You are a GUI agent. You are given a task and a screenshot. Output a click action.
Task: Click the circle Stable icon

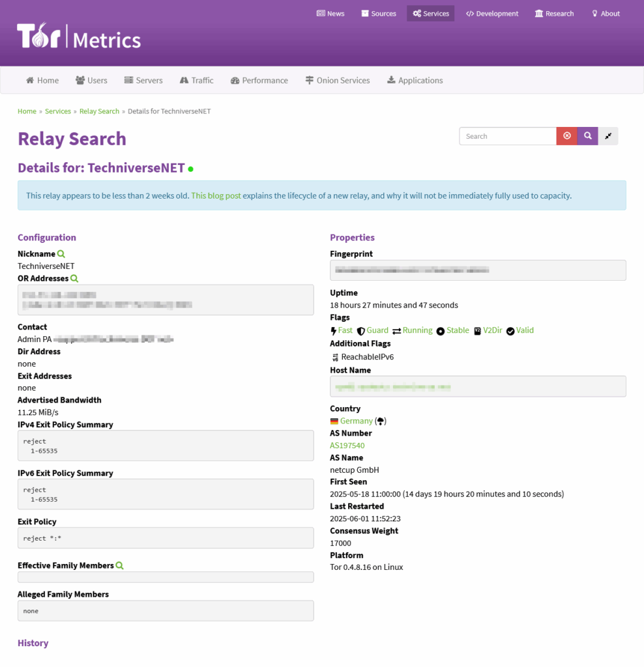pyautogui.click(x=441, y=332)
